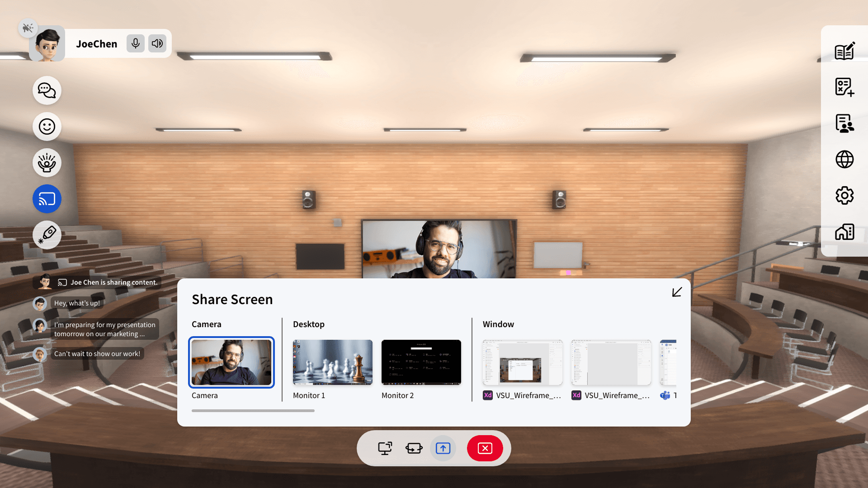Click the raise hand icon
This screenshot has height=488, width=868.
coord(47,163)
